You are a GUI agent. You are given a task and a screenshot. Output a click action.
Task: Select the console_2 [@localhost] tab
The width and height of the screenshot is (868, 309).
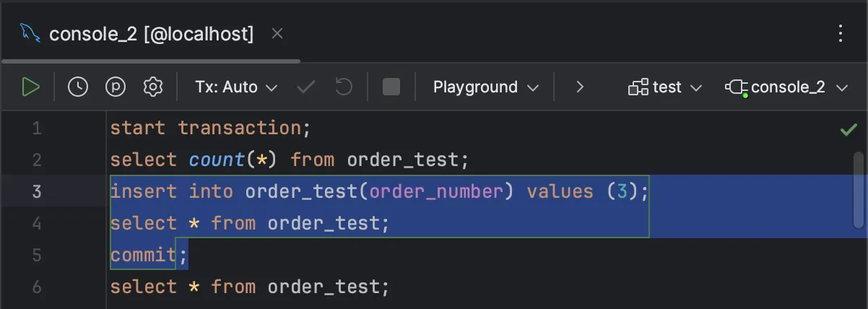(151, 34)
